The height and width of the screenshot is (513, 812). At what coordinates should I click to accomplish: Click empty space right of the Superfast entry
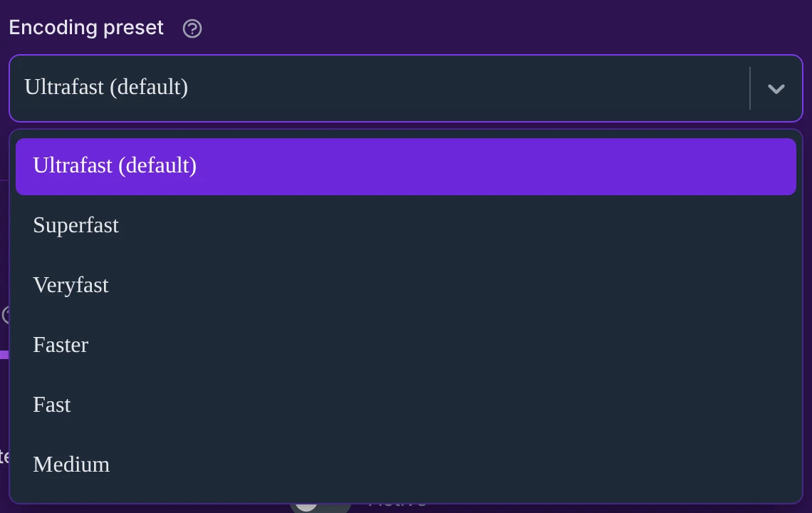(x=456, y=225)
